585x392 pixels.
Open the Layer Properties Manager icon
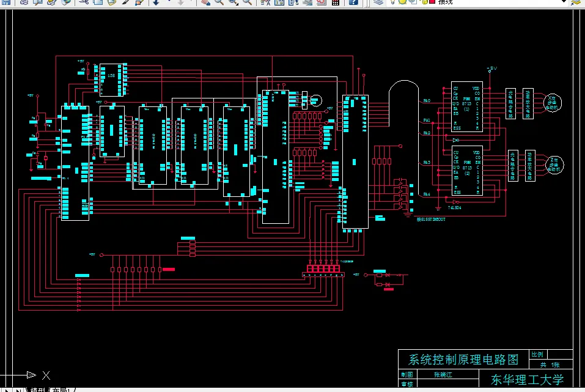click(378, 2)
